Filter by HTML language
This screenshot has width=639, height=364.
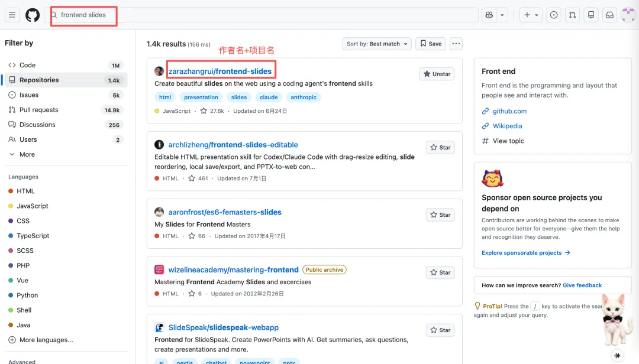[x=25, y=191]
